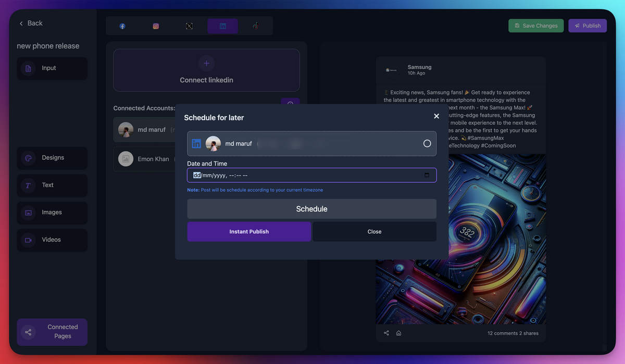Dismiss the Schedule for later dialog with X

click(x=436, y=116)
